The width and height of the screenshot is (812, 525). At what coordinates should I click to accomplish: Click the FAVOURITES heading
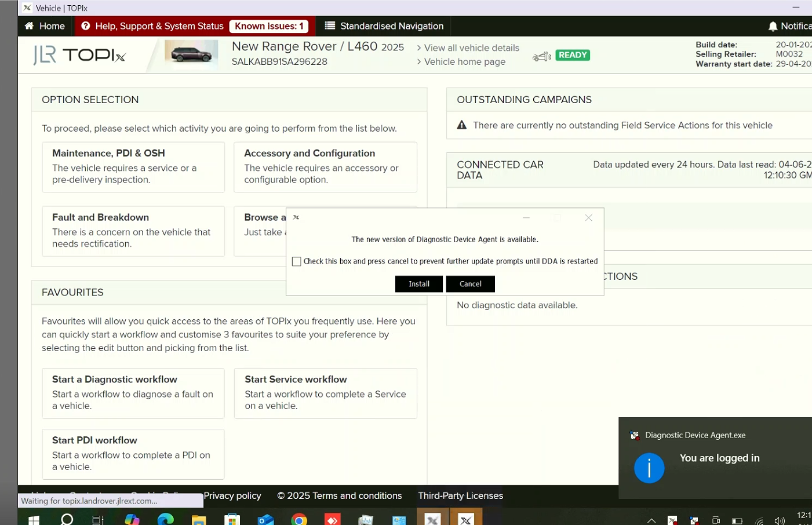pyautogui.click(x=72, y=293)
